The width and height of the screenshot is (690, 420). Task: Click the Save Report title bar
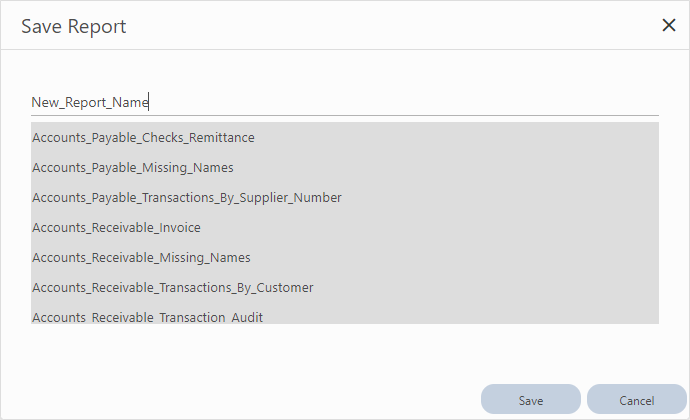300,25
